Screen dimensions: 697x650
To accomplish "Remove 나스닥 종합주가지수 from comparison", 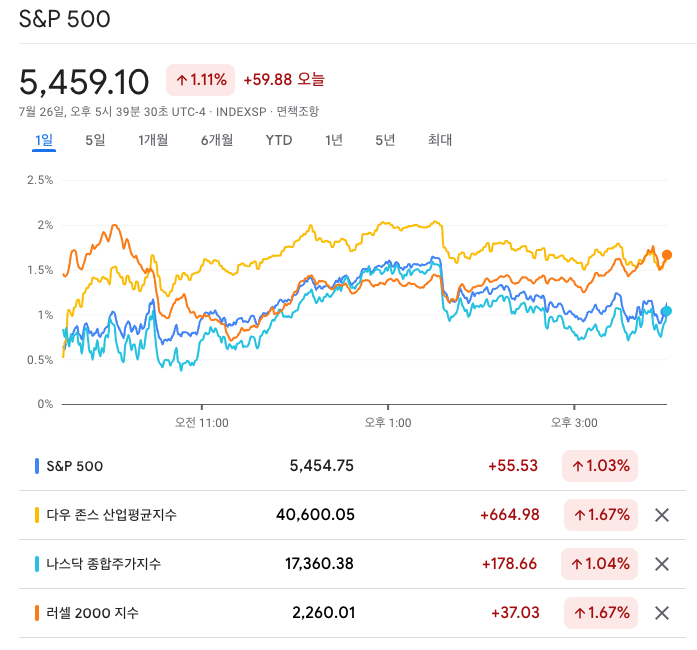I will pyautogui.click(x=662, y=564).
